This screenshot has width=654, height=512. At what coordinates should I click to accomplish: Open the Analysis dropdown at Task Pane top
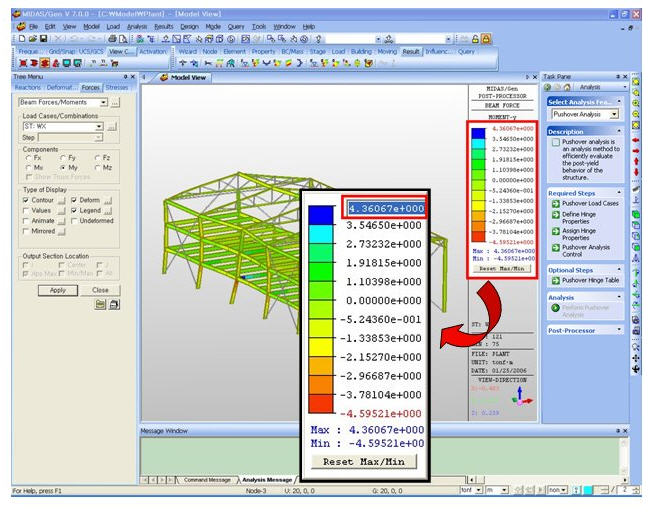tap(624, 87)
